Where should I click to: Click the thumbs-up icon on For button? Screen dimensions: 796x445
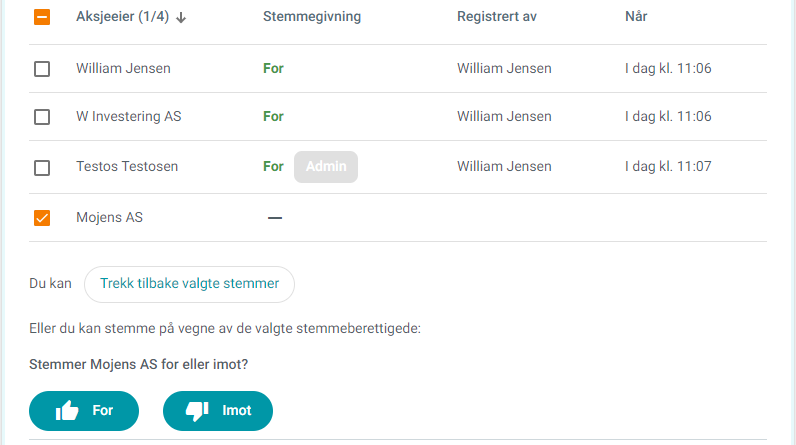tap(67, 410)
